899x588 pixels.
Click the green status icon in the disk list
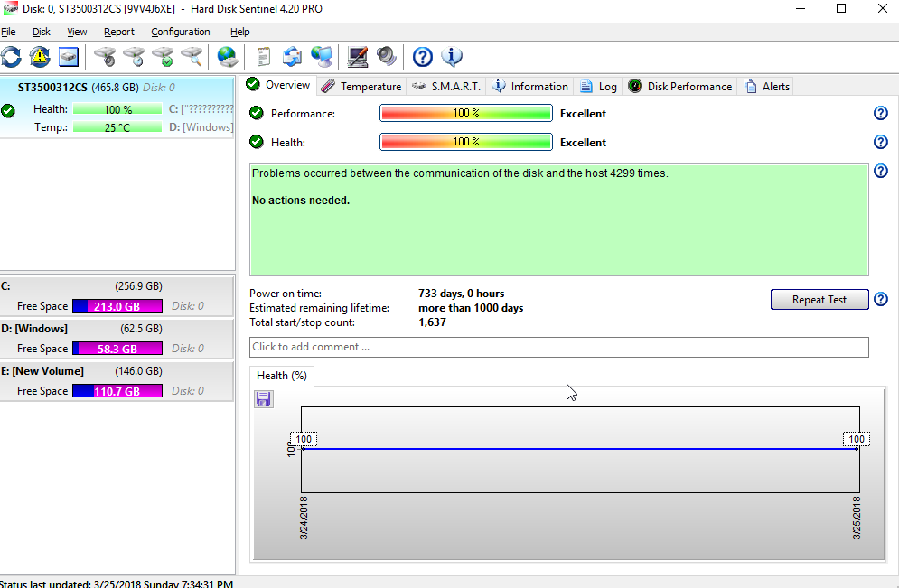[x=8, y=110]
